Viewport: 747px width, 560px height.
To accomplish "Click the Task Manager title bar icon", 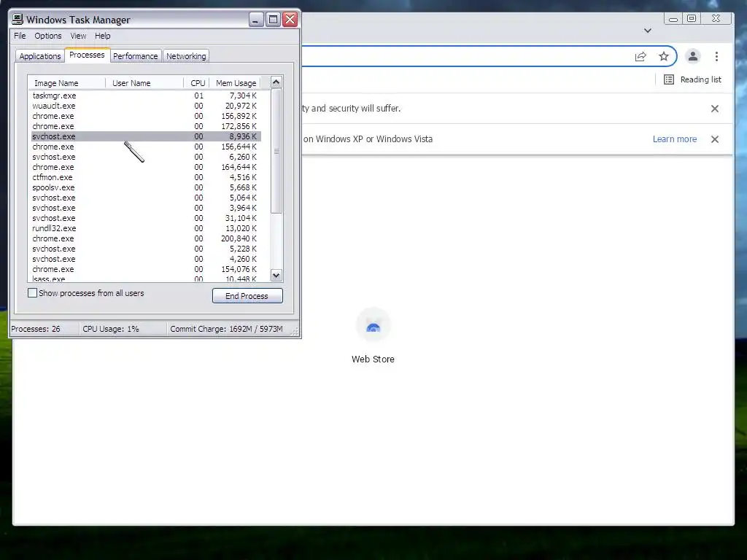I will click(x=18, y=19).
